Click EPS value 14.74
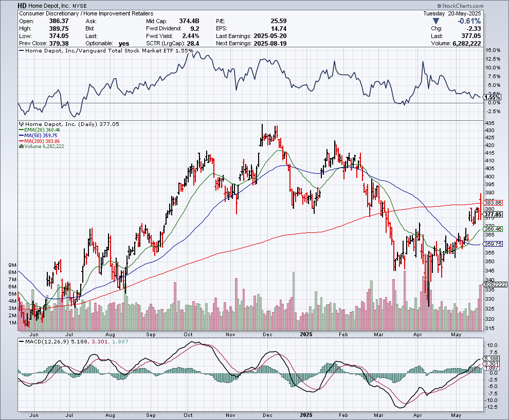The height and width of the screenshot is (420, 509). (x=279, y=29)
